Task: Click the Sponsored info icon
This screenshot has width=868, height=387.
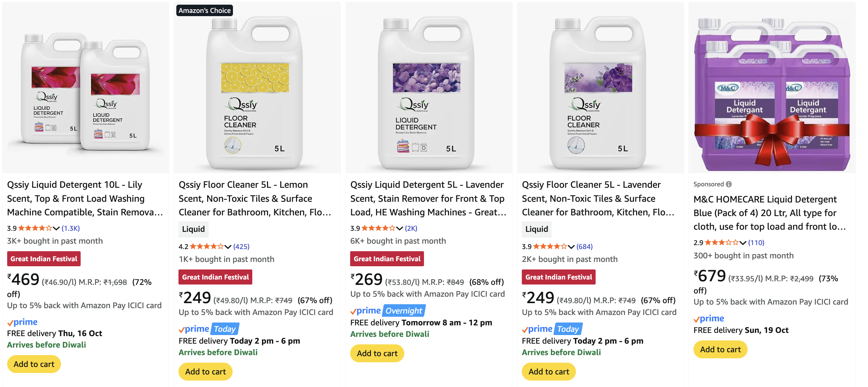Action: [x=729, y=184]
